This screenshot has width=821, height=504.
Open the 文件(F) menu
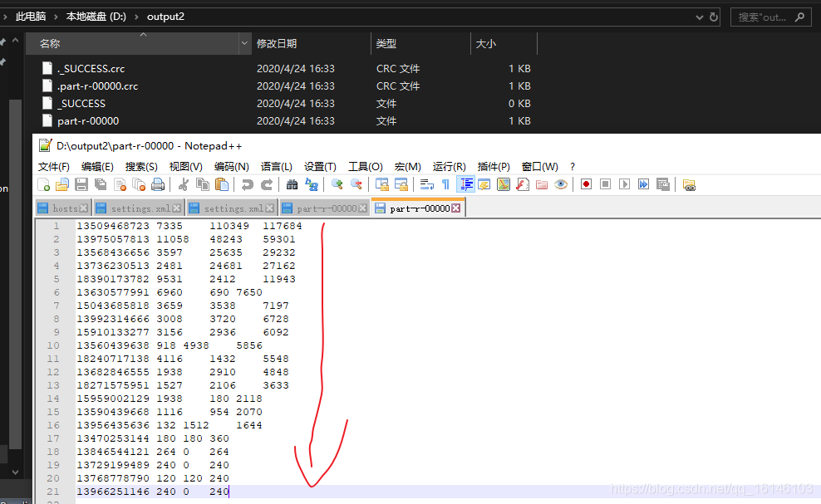pos(54,166)
